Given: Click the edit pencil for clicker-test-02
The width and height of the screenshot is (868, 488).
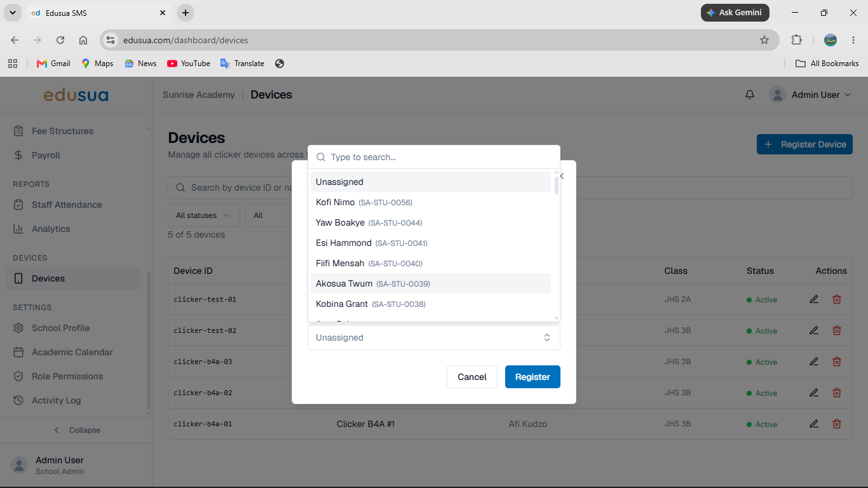Looking at the screenshot, I should tap(814, 330).
